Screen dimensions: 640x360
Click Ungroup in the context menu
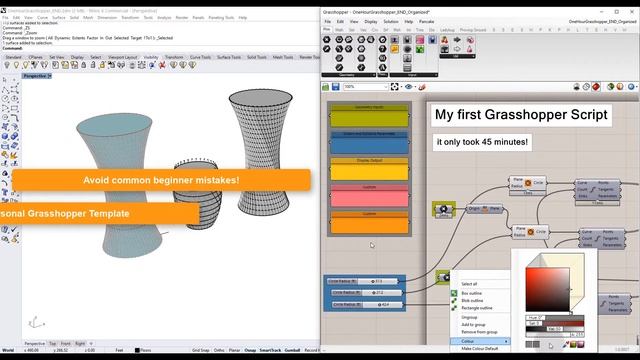click(469, 317)
